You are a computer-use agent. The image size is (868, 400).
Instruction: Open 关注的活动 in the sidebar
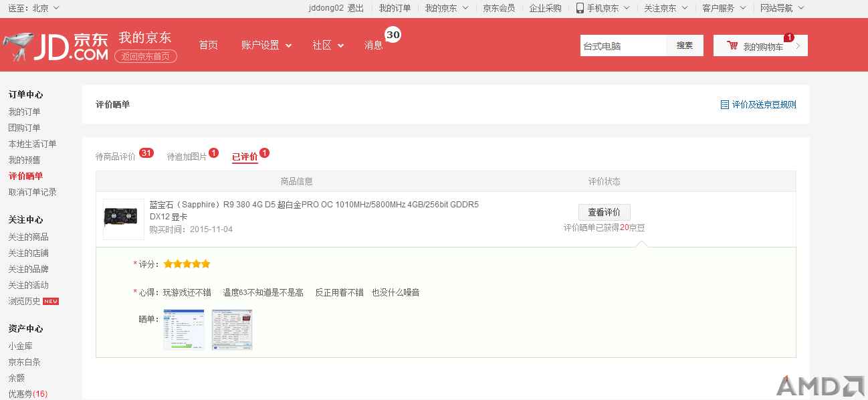click(x=28, y=285)
